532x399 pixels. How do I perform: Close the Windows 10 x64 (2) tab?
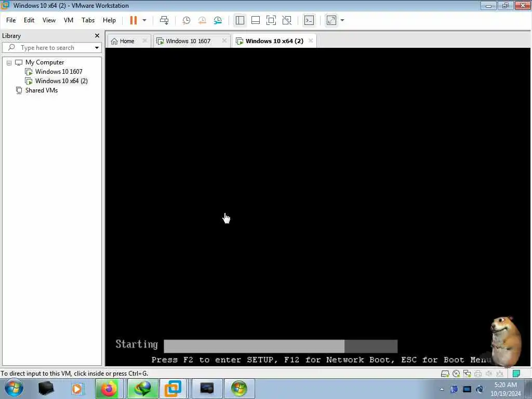tap(311, 41)
